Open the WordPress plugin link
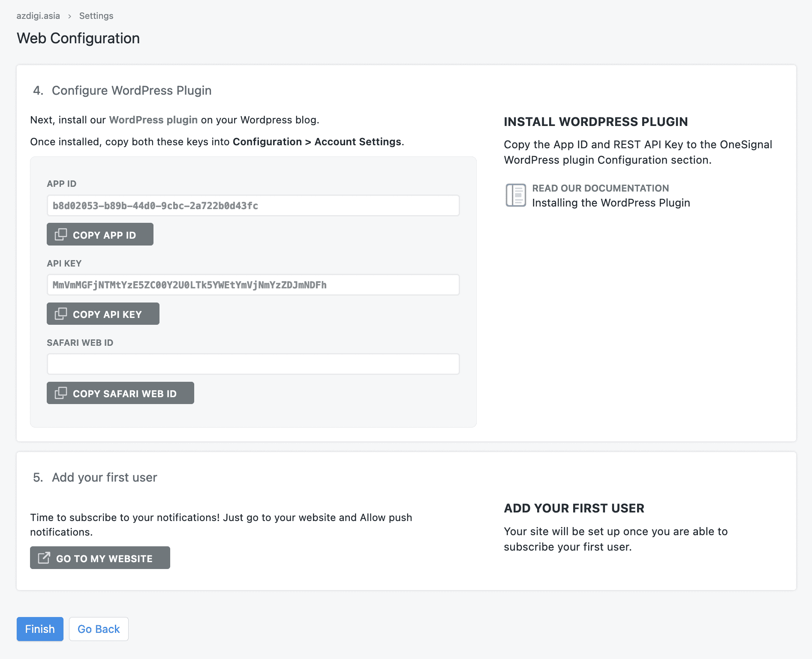Screen dimensions: 812x659 pos(153,120)
